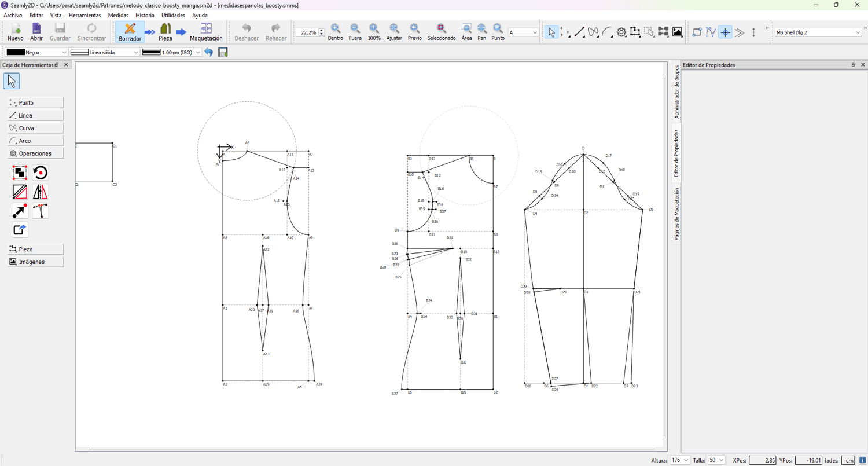The width and height of the screenshot is (868, 466).
Task: Switch to Pieza mode
Action: (165, 32)
